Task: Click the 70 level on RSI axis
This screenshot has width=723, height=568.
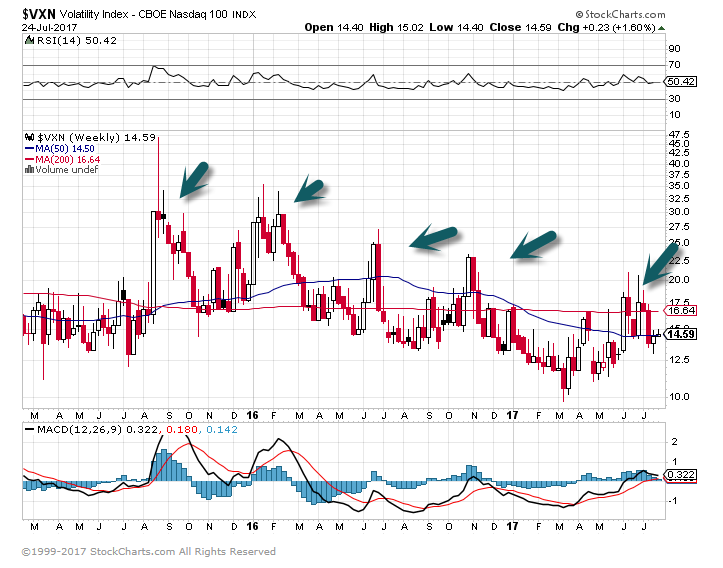Action: pos(674,65)
